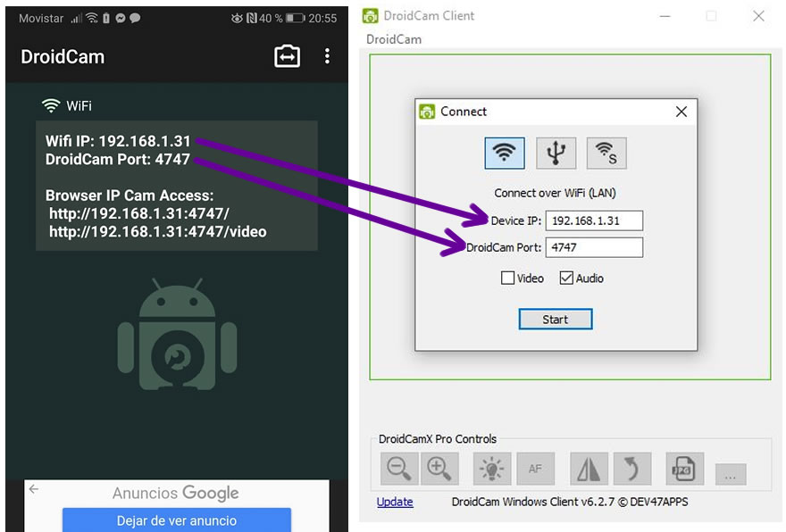
Task: Tap the eye comfort icon in status bar
Action: tap(237, 19)
